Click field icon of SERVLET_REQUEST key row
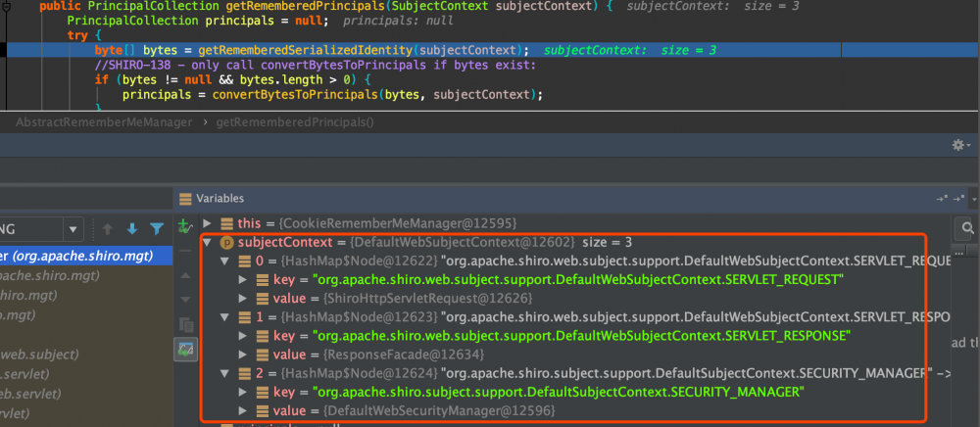This screenshot has width=980, height=427. 263,280
